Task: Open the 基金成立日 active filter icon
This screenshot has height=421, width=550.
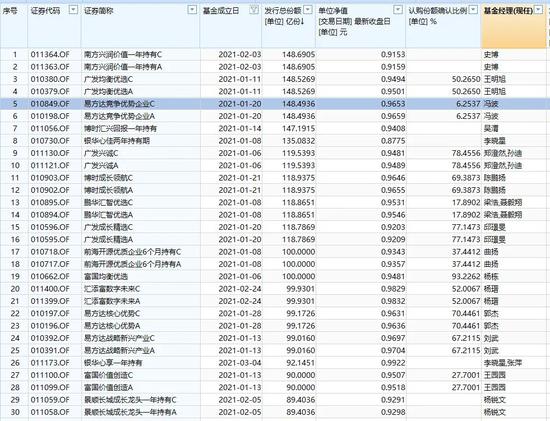Action: click(x=254, y=10)
